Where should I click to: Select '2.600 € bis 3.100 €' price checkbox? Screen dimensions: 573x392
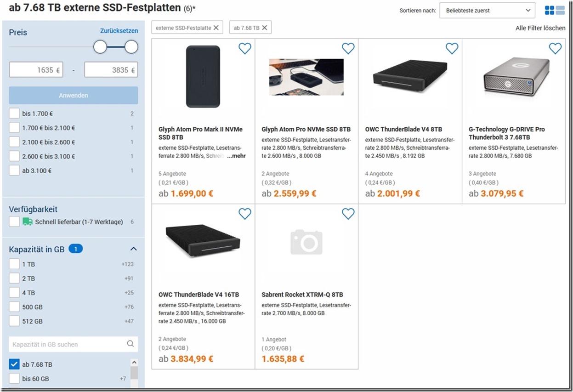[x=14, y=156]
